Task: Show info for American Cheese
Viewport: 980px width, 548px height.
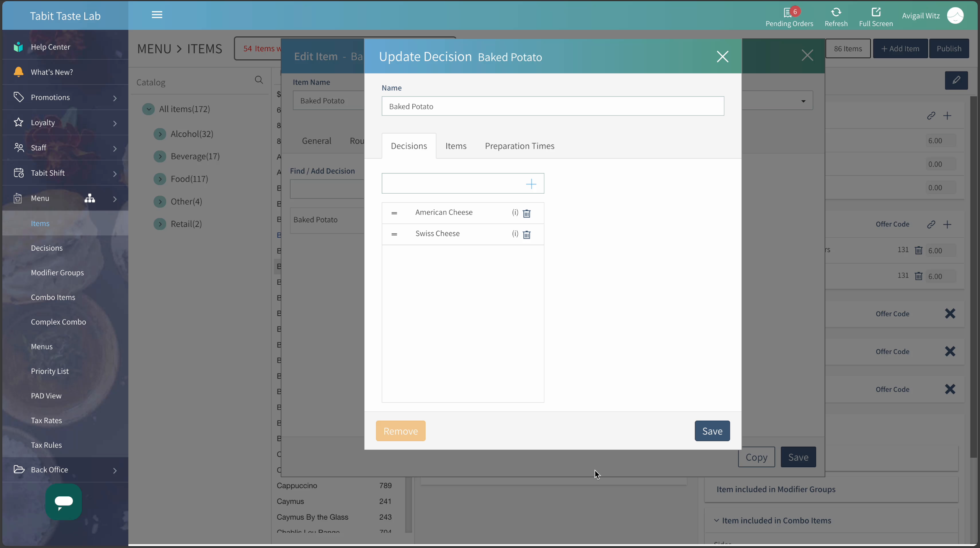Action: [x=515, y=212]
